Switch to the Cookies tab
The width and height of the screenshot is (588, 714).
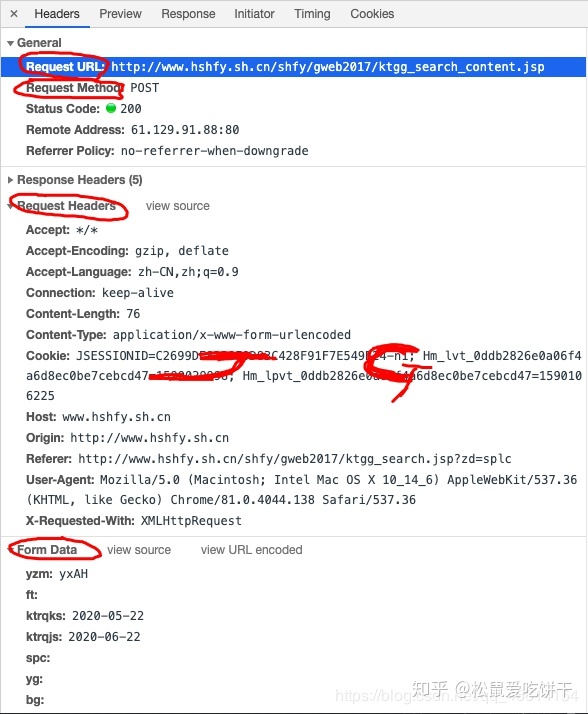[372, 14]
